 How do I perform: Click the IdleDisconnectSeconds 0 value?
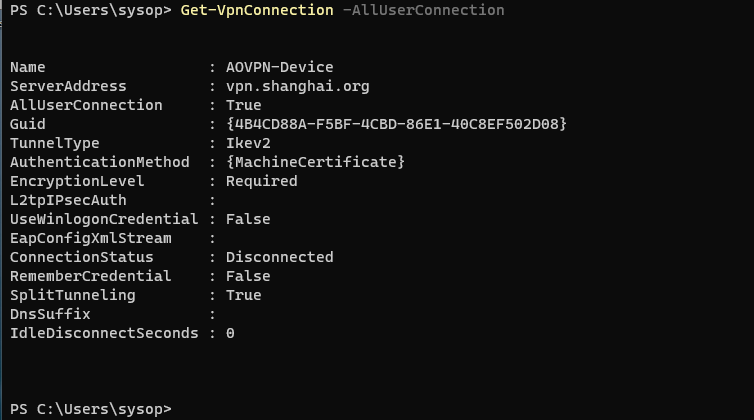click(x=230, y=333)
